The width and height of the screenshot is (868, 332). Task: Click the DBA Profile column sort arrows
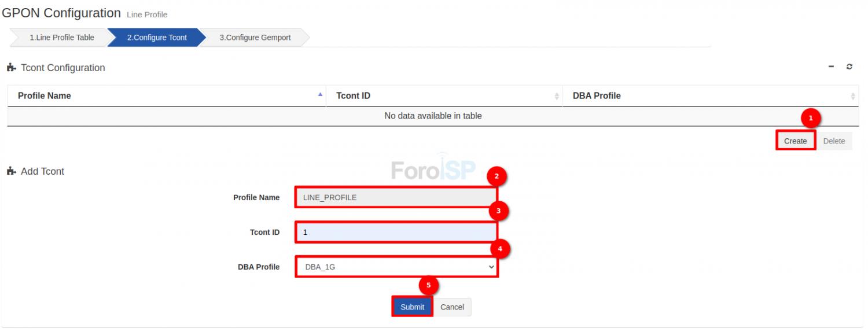click(x=852, y=96)
